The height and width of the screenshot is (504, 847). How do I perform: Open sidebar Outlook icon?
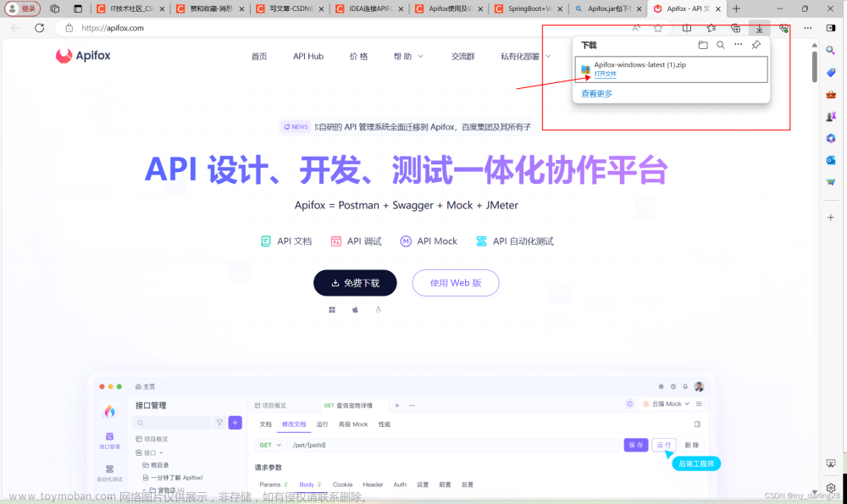pos(831,160)
